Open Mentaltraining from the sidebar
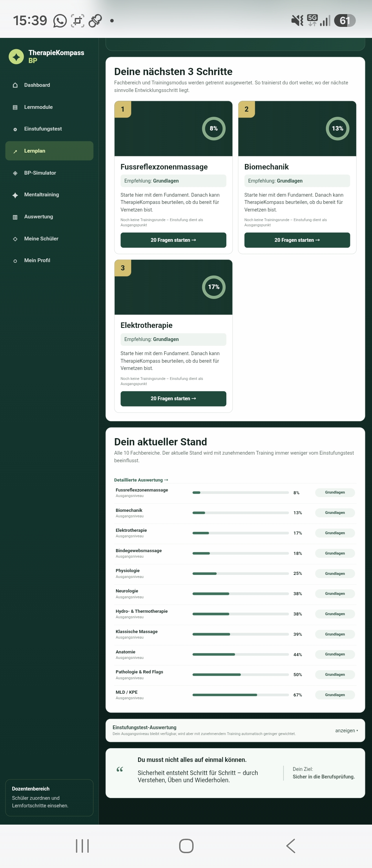Image resolution: width=372 pixels, height=868 pixels. [x=49, y=195]
